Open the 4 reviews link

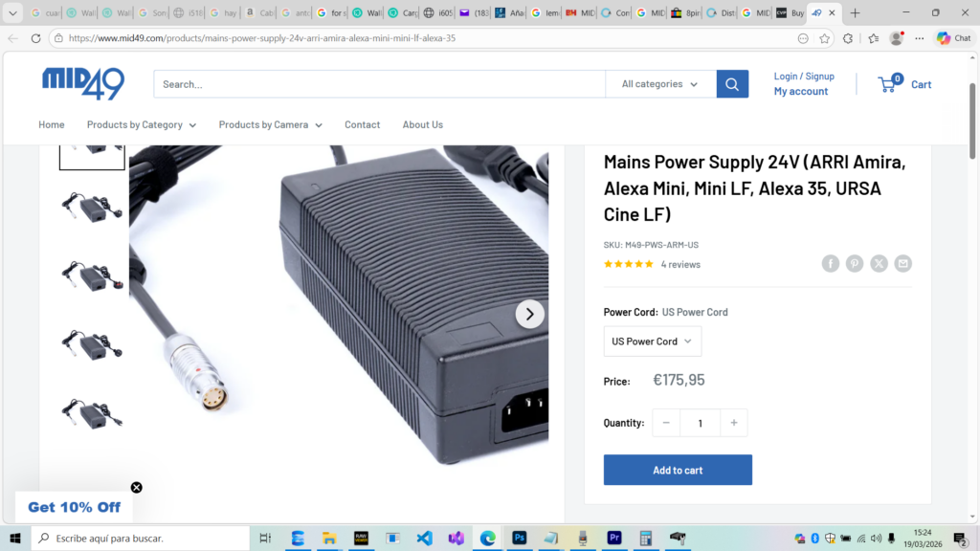pos(680,264)
